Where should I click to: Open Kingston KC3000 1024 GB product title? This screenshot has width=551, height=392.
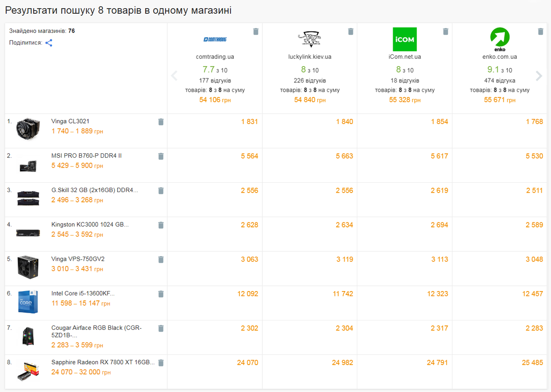click(x=90, y=224)
